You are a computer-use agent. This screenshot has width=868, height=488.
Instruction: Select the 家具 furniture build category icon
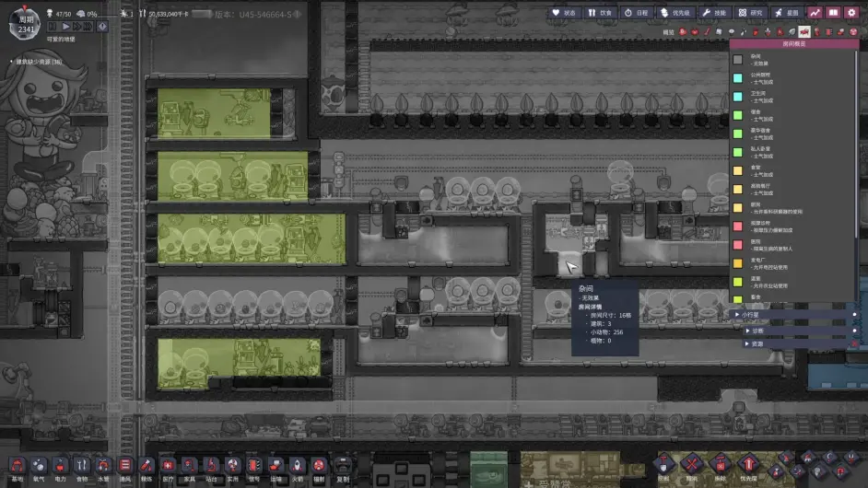click(189, 465)
